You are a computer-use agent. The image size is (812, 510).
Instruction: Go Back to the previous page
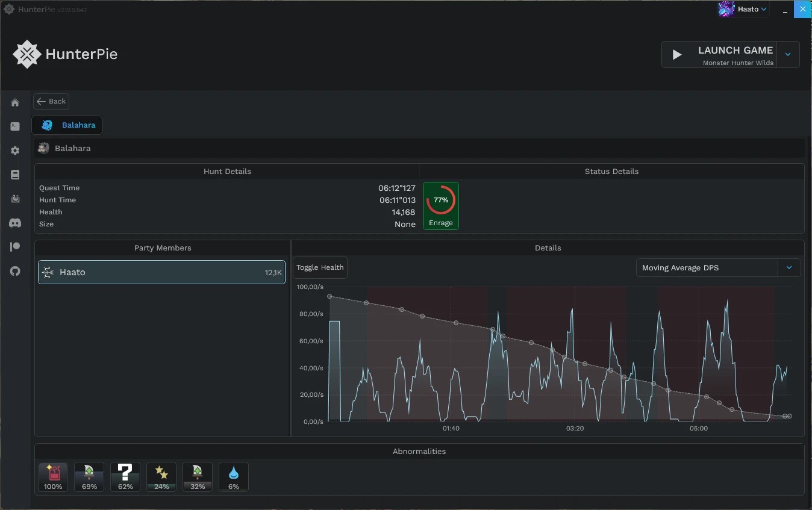(x=51, y=101)
